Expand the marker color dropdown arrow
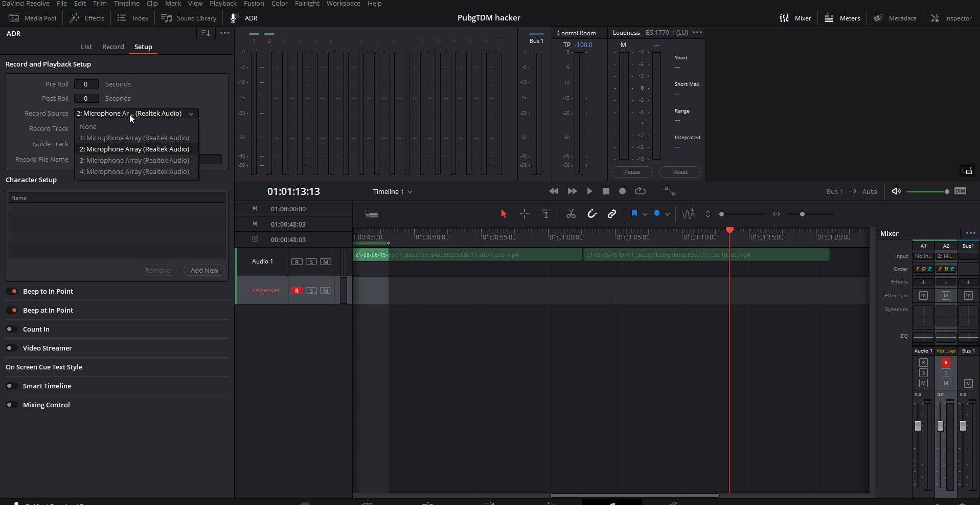 tap(667, 214)
